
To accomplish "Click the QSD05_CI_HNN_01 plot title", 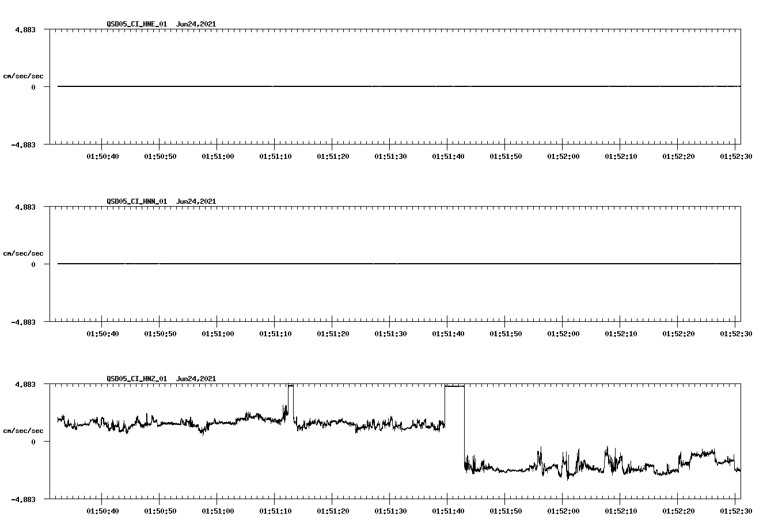I will pyautogui.click(x=161, y=202).
